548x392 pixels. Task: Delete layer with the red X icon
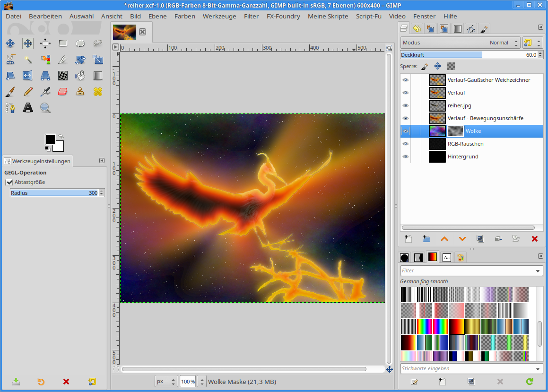pyautogui.click(x=535, y=239)
